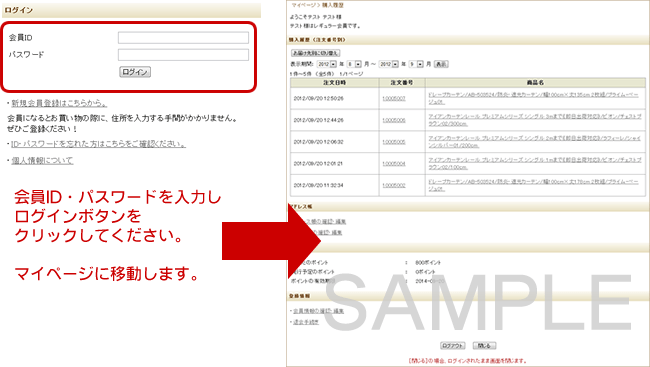Open order number 10005007 link
The height and width of the screenshot is (367, 650).
[394, 99]
